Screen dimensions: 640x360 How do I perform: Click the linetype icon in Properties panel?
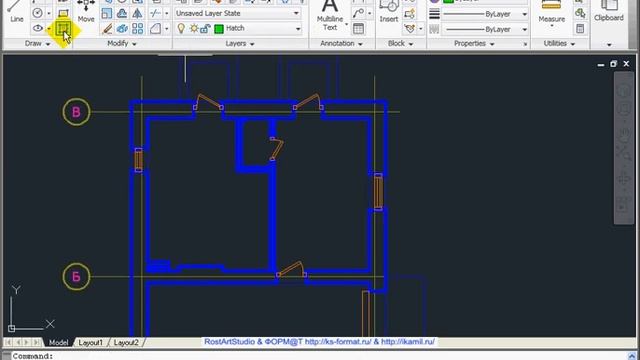(434, 29)
